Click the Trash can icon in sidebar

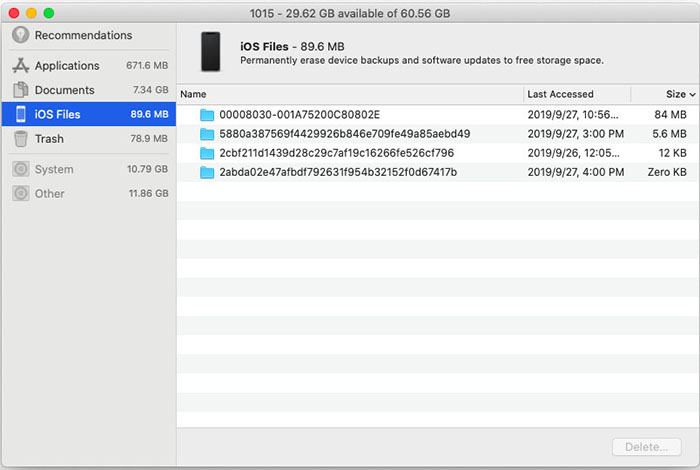tap(21, 139)
